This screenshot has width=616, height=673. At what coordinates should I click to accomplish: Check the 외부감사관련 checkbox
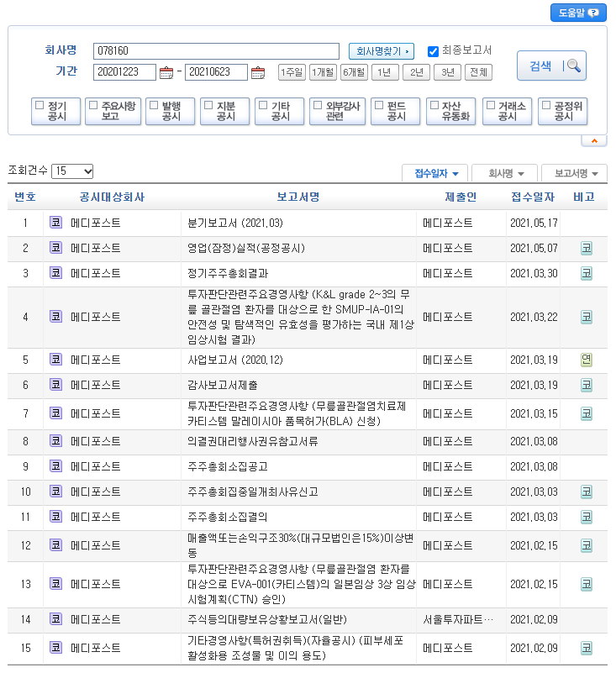click(318, 105)
